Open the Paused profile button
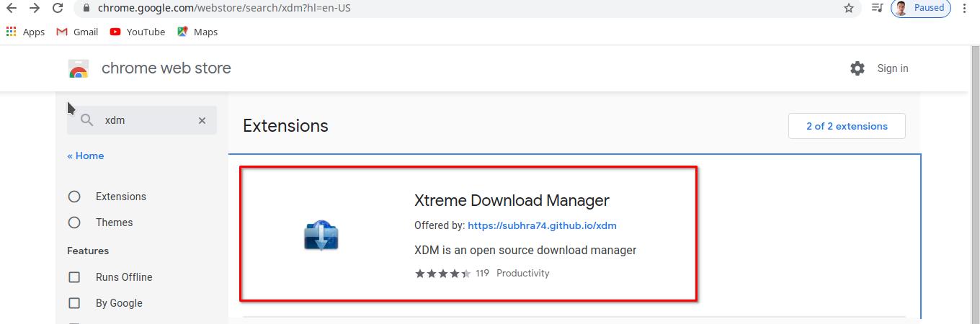This screenshot has height=324, width=980. [921, 8]
